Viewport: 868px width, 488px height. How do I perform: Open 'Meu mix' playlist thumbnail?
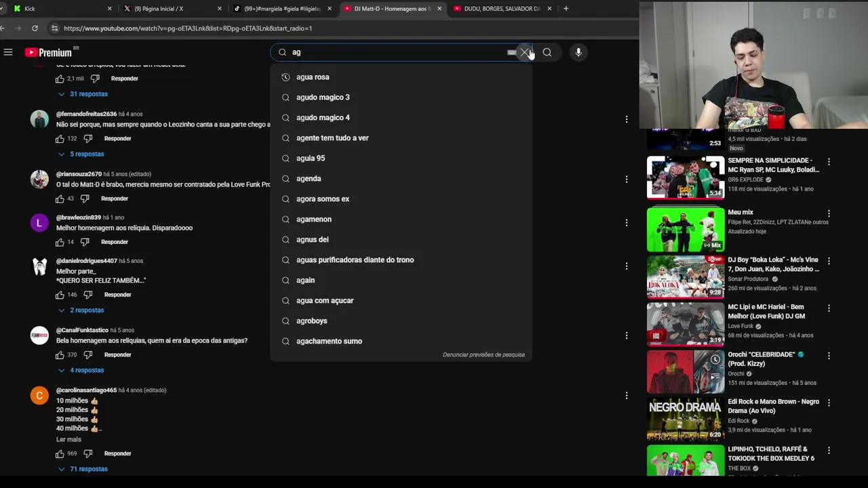(x=686, y=229)
